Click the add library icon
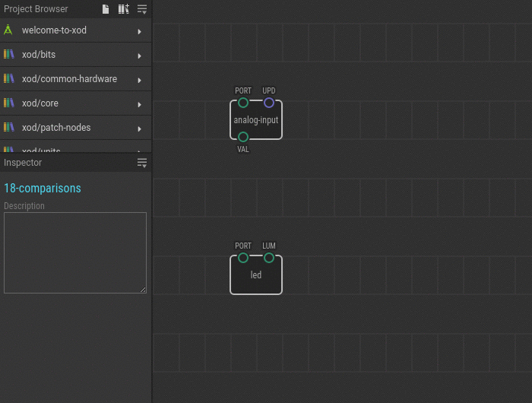This screenshot has height=403, width=532. pos(123,9)
